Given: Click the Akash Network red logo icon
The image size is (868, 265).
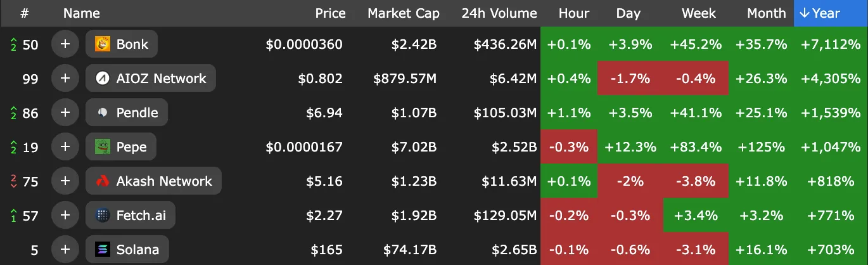Looking at the screenshot, I should [103, 181].
